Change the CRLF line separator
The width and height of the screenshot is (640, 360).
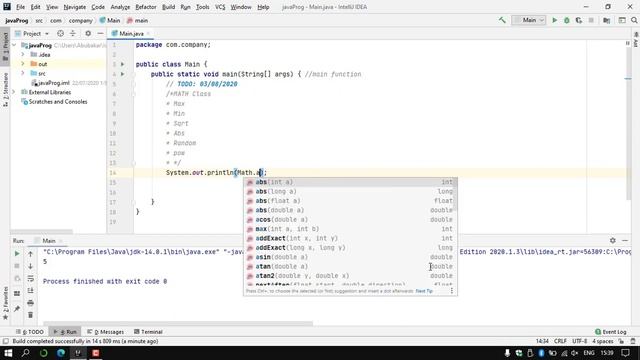click(560, 341)
